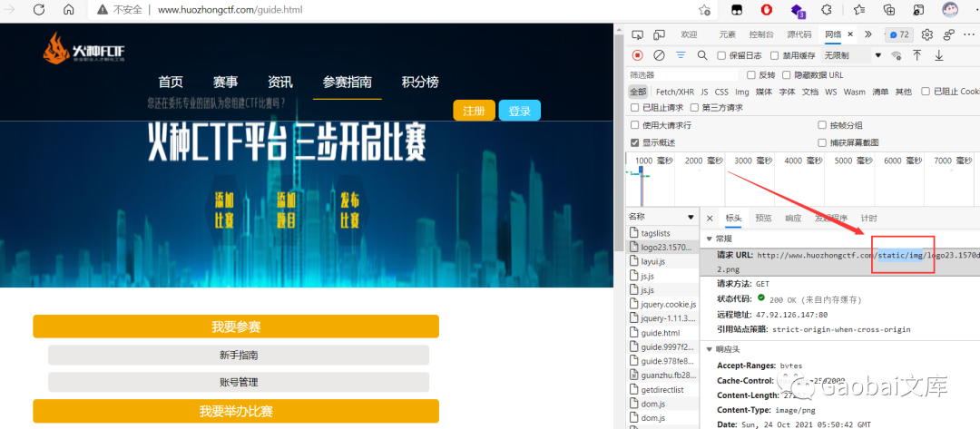
Task: Activate DevTools inspect element picker
Action: pos(638,34)
